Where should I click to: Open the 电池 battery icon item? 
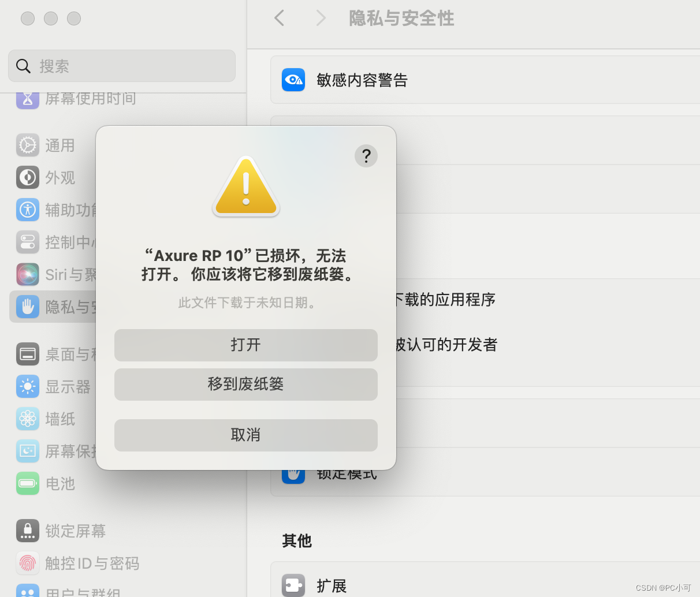(x=28, y=484)
